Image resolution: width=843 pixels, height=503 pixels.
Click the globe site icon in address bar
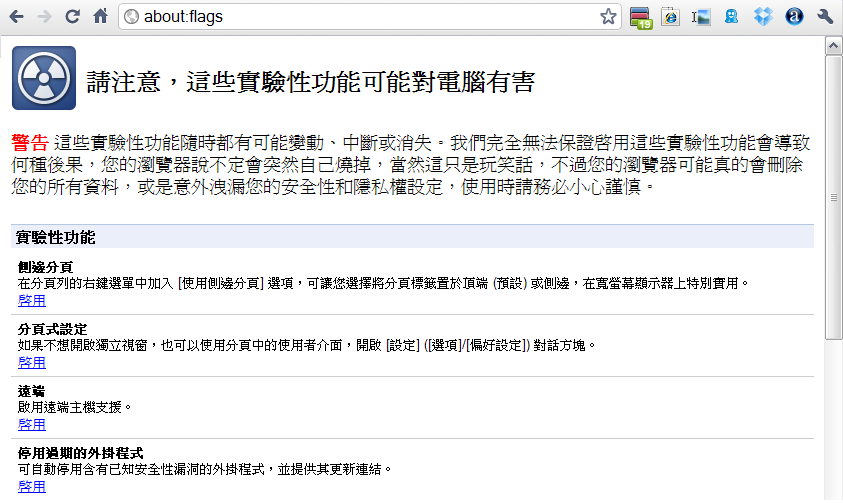point(131,17)
